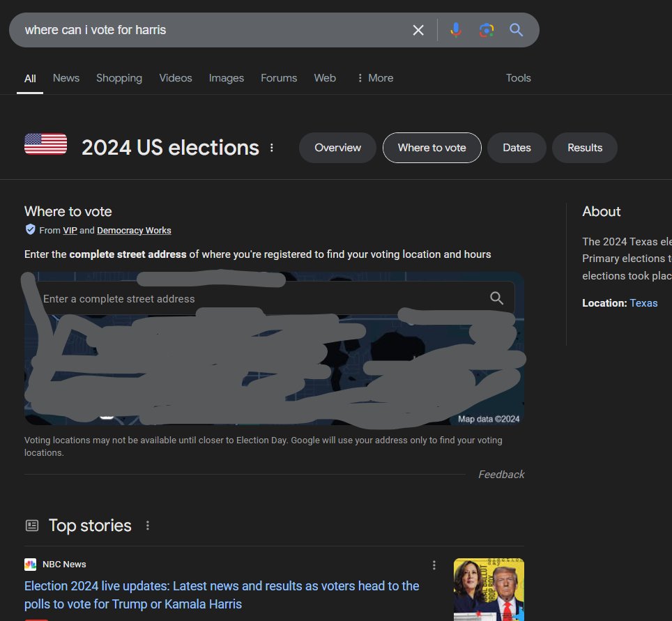Switch to the Videos tab

click(x=176, y=78)
